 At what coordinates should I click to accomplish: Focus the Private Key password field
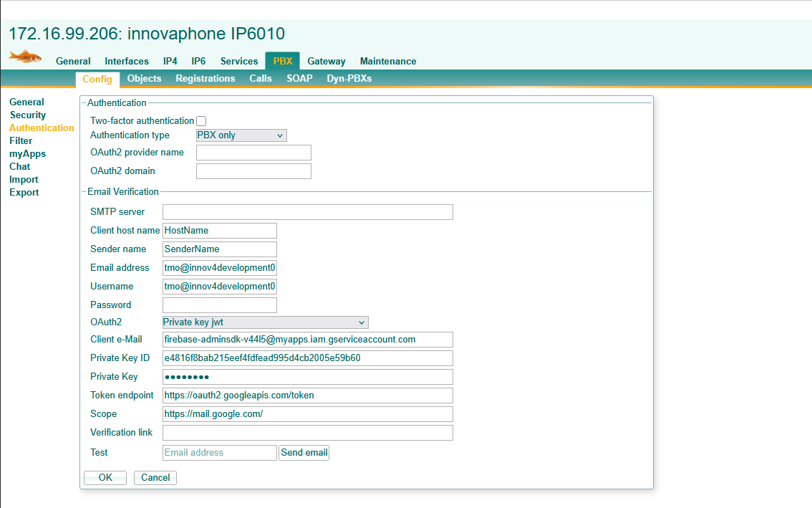(307, 377)
